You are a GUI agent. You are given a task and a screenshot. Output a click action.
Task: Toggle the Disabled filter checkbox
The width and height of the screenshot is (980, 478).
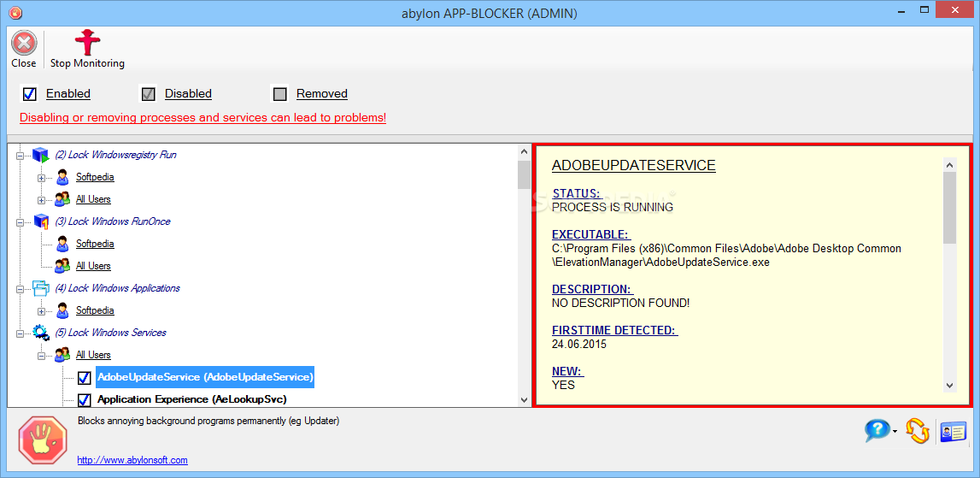tap(148, 94)
